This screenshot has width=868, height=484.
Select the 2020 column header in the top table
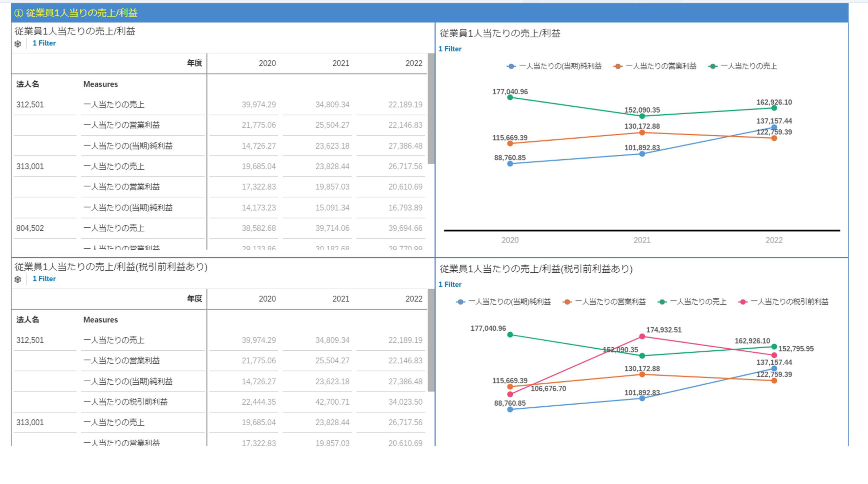(267, 63)
